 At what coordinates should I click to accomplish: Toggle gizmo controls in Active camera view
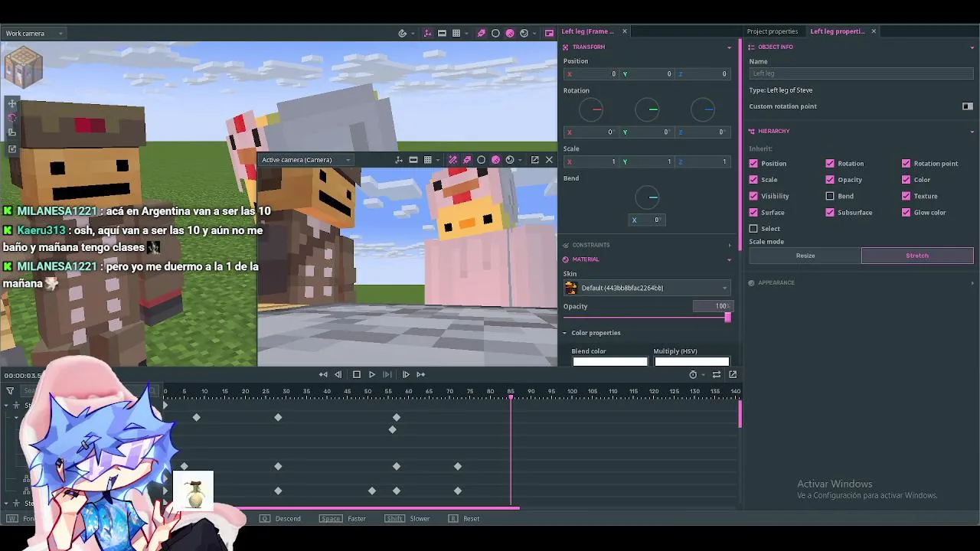coord(399,160)
